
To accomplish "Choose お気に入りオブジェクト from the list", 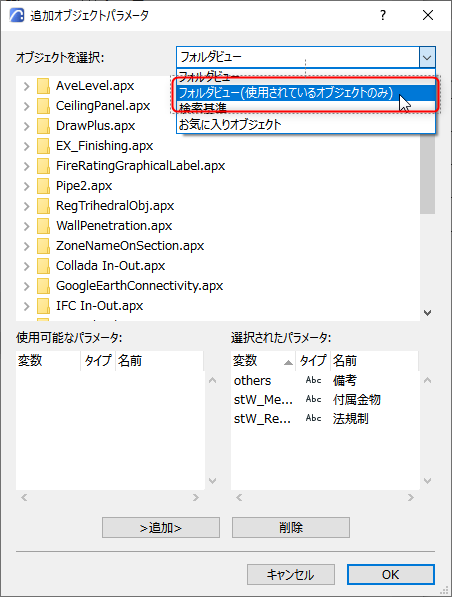I will point(306,125).
